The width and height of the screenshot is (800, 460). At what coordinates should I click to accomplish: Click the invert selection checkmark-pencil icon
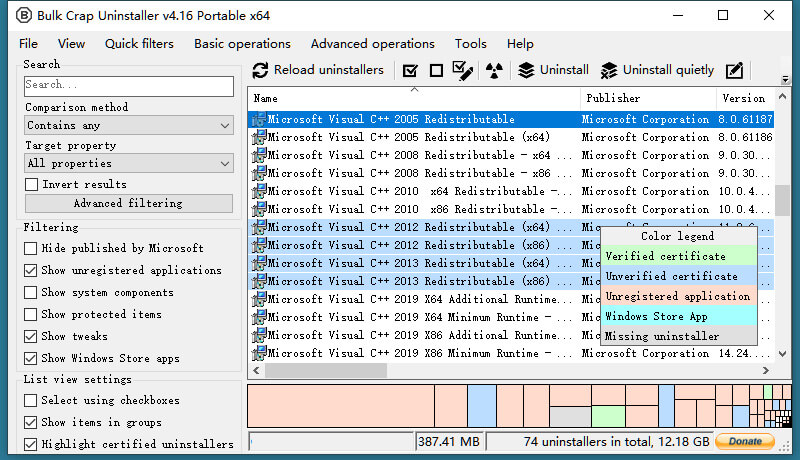pyautogui.click(x=463, y=70)
